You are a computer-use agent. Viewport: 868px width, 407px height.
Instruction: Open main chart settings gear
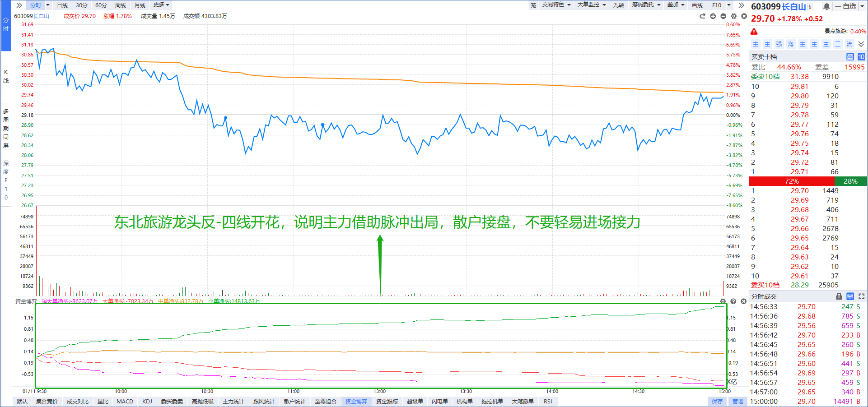tap(733, 16)
